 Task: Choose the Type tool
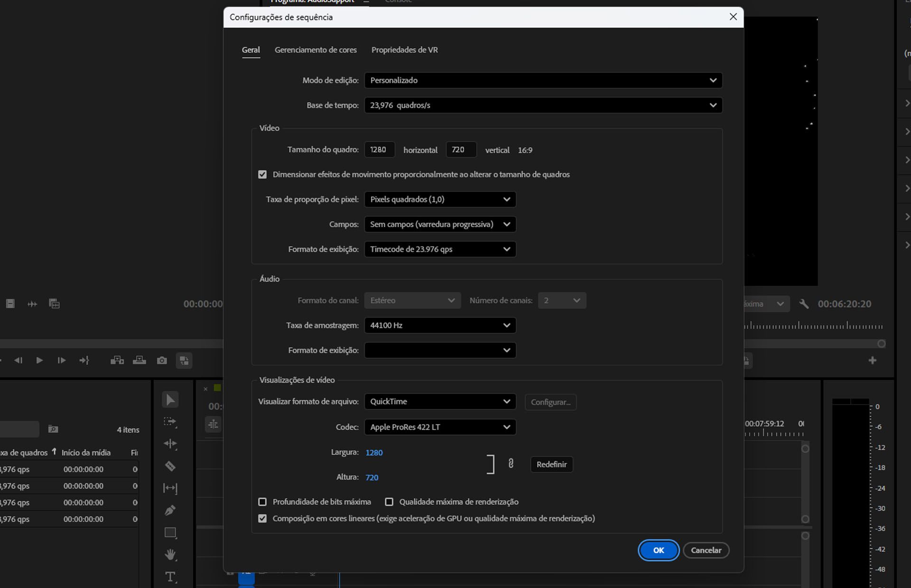170,576
